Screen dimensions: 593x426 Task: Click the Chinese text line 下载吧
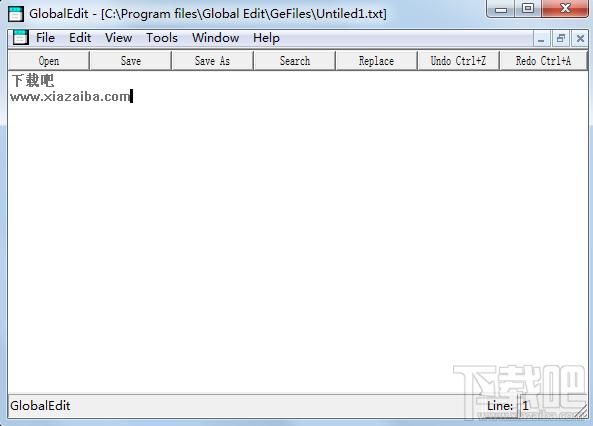(33, 80)
